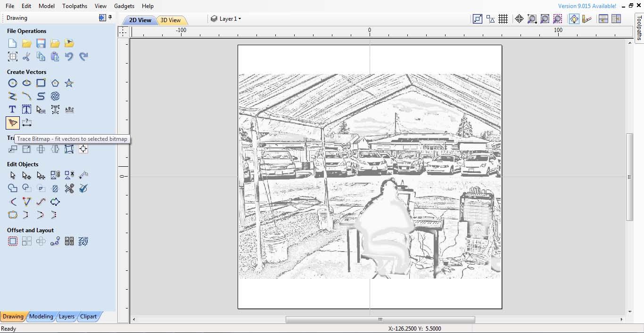Viewport: 644px width, 333px height.
Task: Click the Distort object icon in Transform row
Action: (69, 149)
